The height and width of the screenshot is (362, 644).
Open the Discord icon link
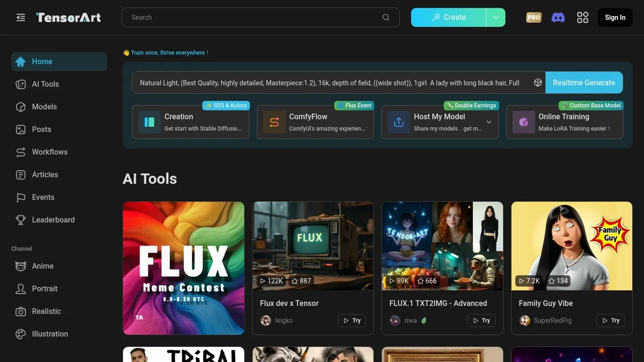point(558,17)
